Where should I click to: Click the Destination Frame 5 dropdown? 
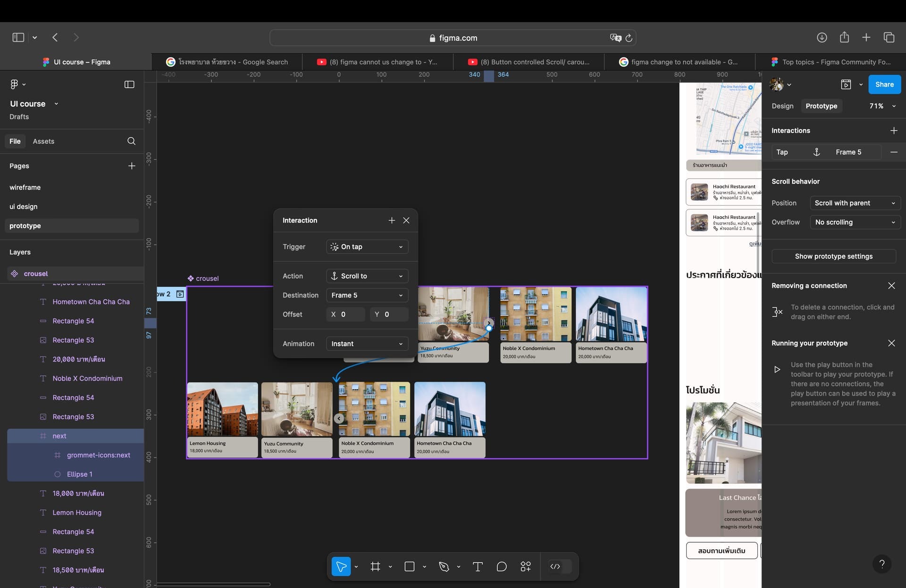pyautogui.click(x=367, y=295)
